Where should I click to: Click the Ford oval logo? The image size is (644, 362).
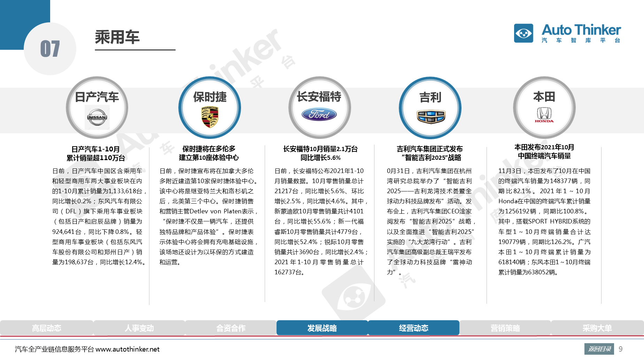pos(319,115)
